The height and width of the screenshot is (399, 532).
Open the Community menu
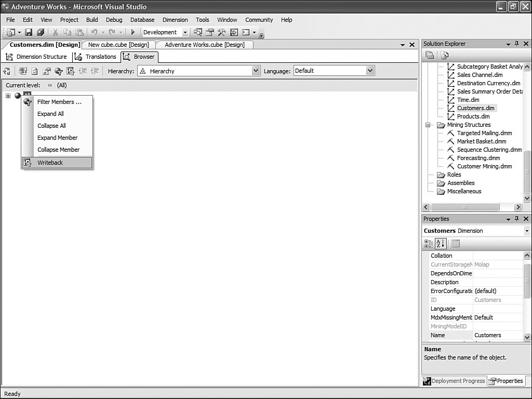(259, 20)
